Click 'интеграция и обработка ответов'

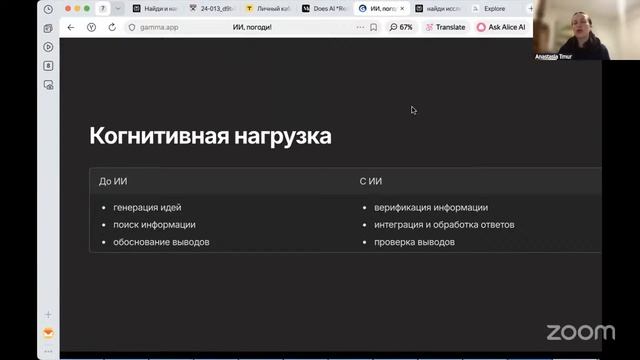coord(444,225)
